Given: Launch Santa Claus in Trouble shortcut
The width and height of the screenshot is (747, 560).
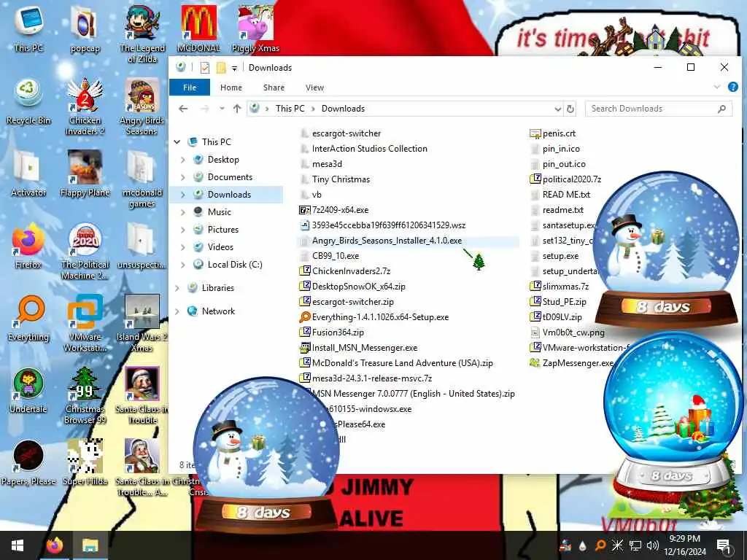Looking at the screenshot, I should [142, 395].
